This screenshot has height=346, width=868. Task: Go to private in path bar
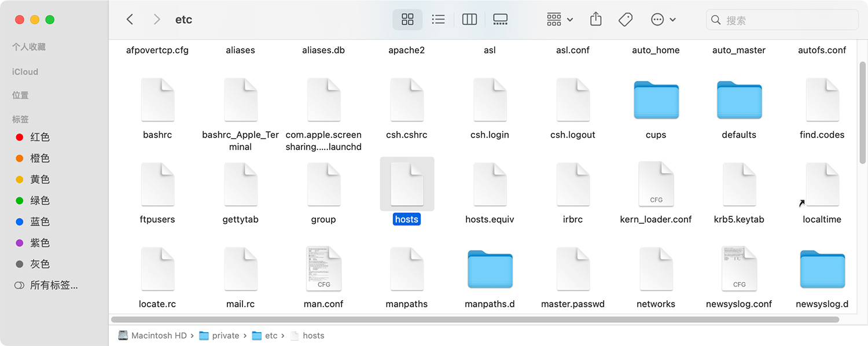pyautogui.click(x=225, y=336)
